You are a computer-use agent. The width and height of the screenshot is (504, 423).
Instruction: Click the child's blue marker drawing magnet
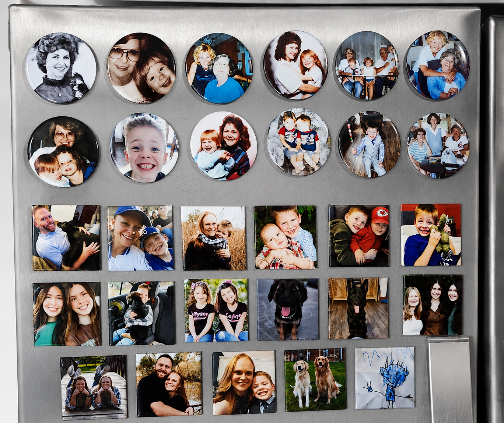click(x=385, y=378)
